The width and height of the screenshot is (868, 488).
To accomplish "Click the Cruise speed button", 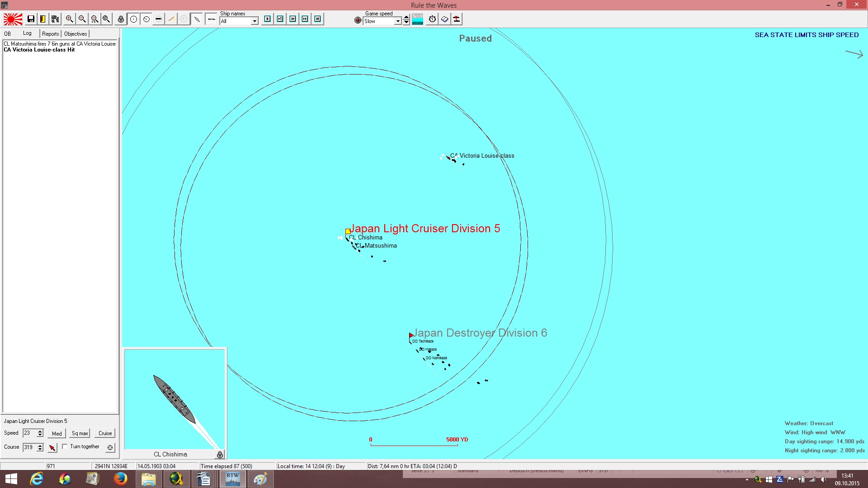I will point(105,433).
